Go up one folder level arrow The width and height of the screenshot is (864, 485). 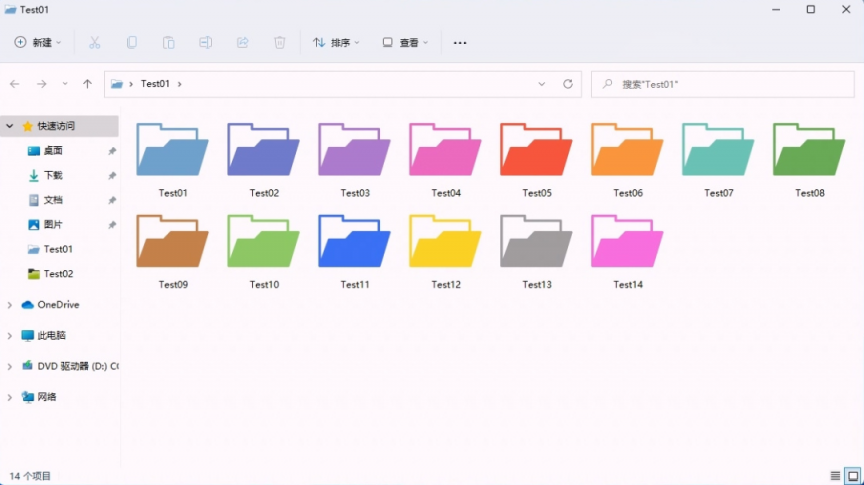(87, 84)
